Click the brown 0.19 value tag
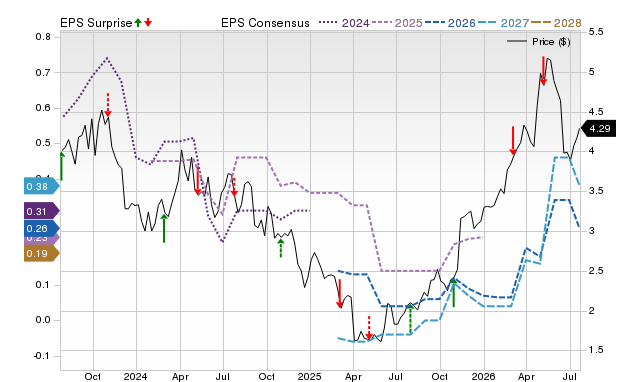 coord(42,253)
